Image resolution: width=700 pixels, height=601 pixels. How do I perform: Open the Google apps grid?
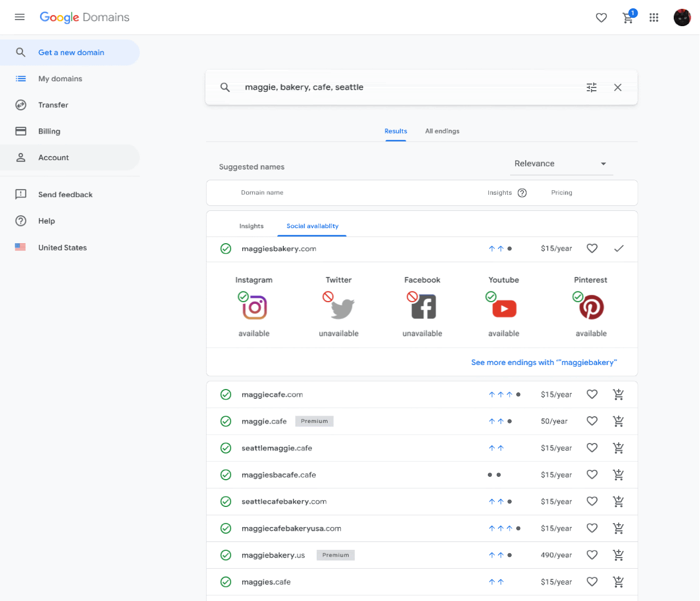654,18
